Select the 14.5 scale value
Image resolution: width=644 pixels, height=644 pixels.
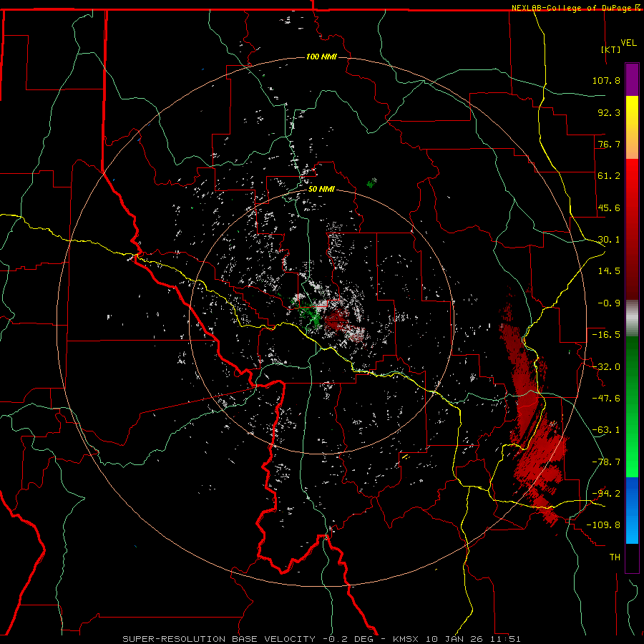(x=609, y=271)
